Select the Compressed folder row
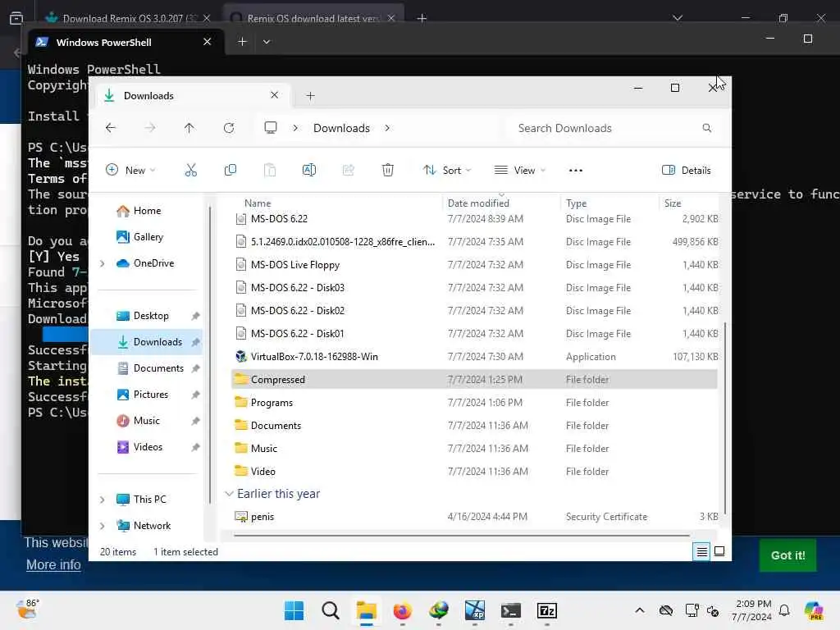The width and height of the screenshot is (840, 630). pos(475,380)
